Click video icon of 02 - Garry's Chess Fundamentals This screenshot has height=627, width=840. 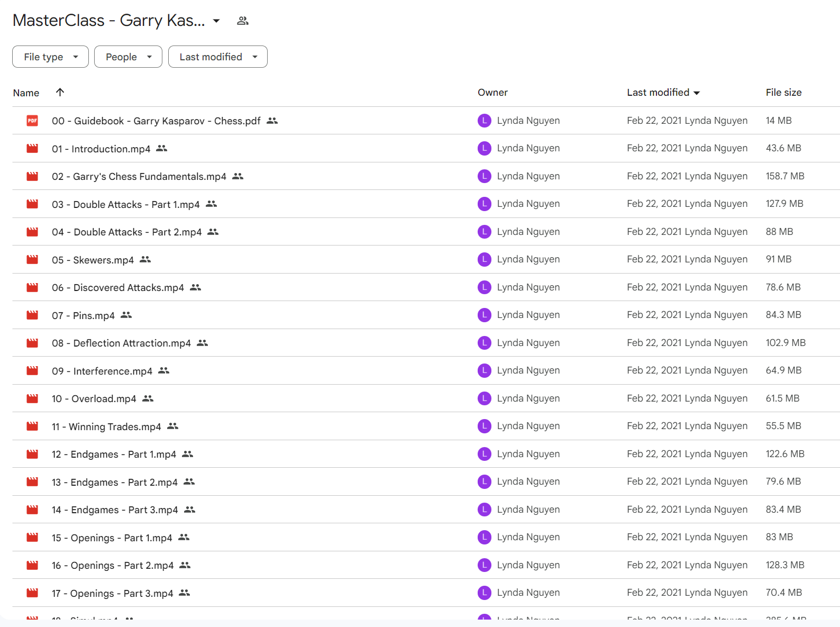coord(32,176)
